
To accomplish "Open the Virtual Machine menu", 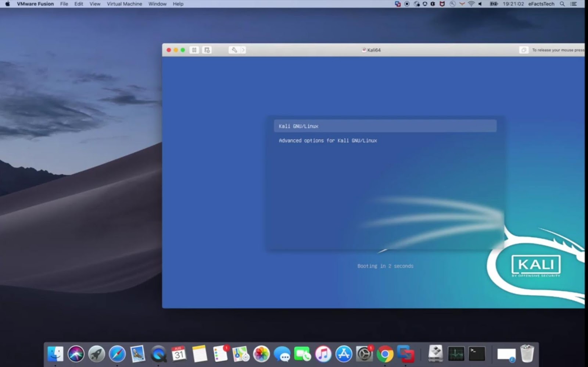I will [x=124, y=4].
